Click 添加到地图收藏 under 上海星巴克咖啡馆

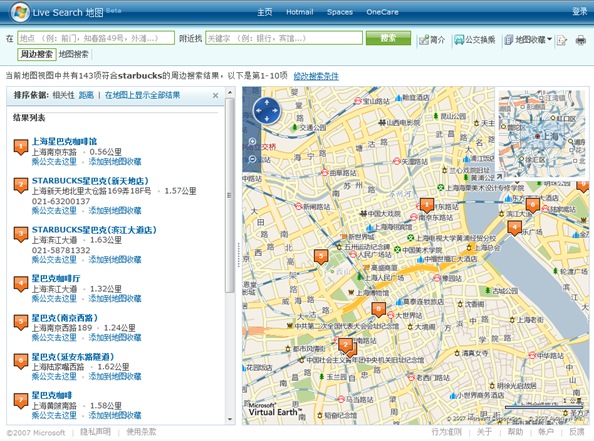coord(115,162)
